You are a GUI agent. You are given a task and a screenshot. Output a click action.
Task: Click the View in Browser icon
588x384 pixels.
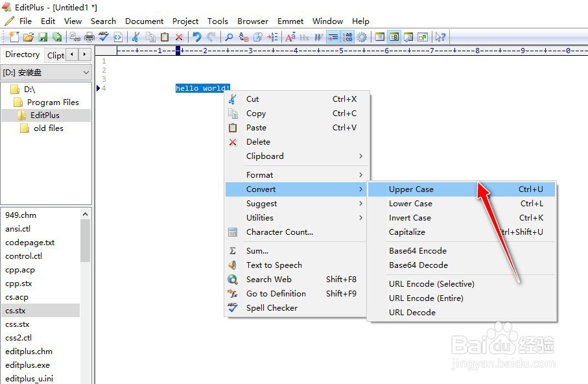click(x=118, y=37)
